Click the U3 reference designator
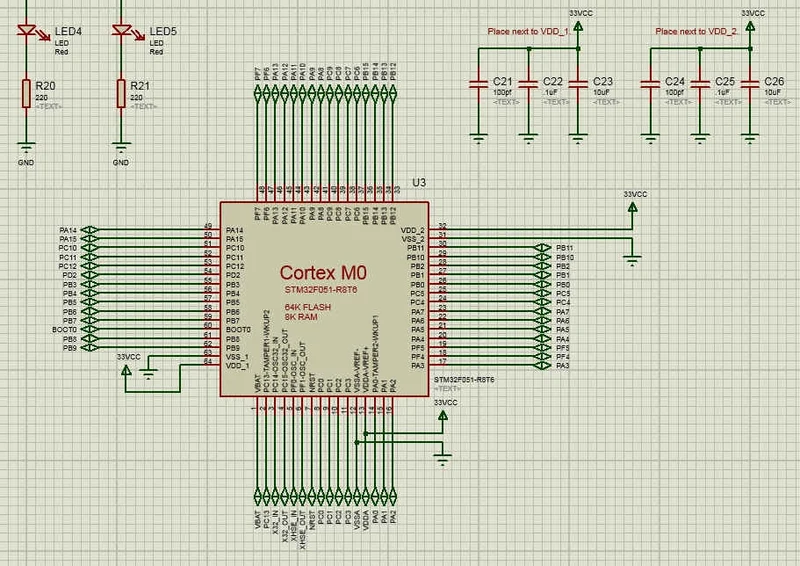Screen dimensions: 800x566 point(419,183)
